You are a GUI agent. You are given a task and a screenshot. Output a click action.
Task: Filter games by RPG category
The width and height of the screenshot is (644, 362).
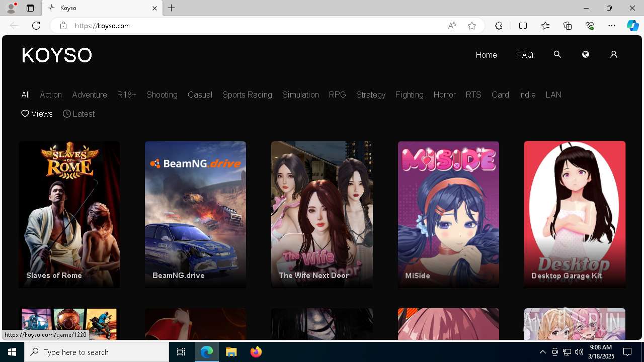tap(337, 95)
